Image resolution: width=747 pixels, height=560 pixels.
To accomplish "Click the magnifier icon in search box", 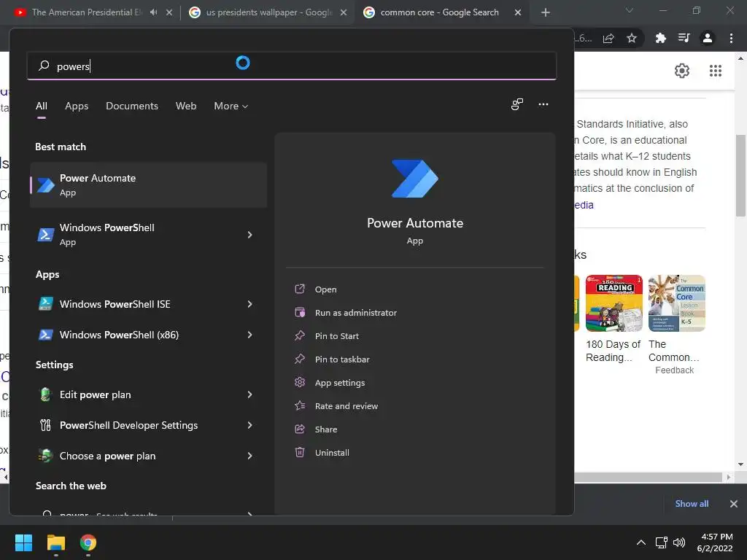I will point(44,66).
